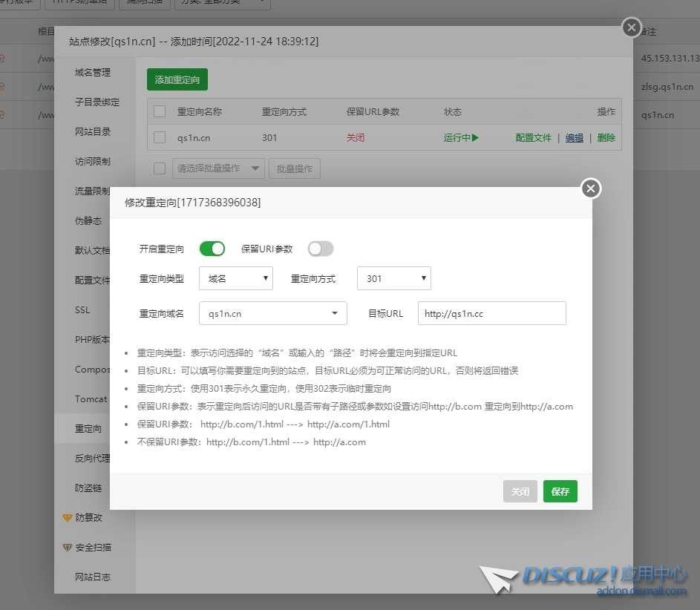The height and width of the screenshot is (610, 700).
Task: Expand the 重定向域名 dropdown showing qs1n.cn
Action: point(272,313)
